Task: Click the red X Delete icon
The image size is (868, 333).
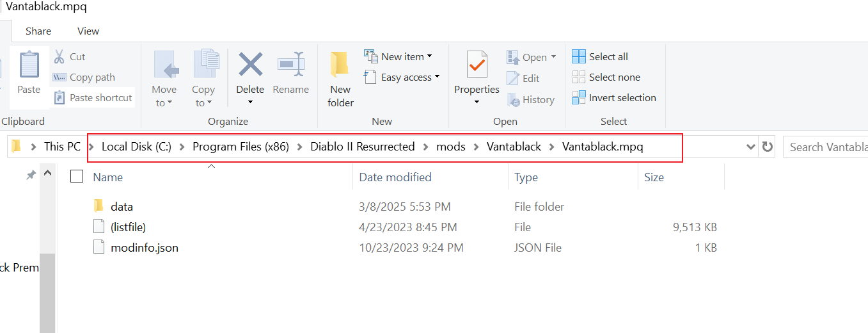Action: (250, 65)
